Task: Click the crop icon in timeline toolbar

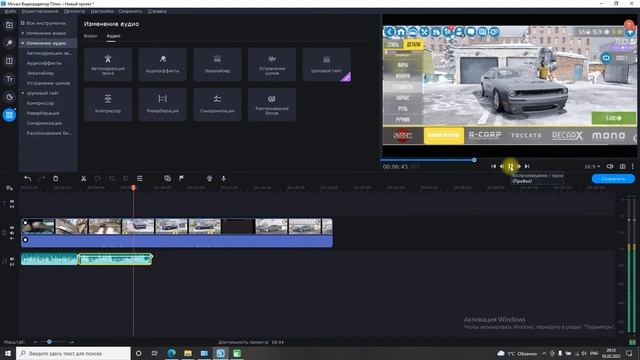Action: pos(112,178)
